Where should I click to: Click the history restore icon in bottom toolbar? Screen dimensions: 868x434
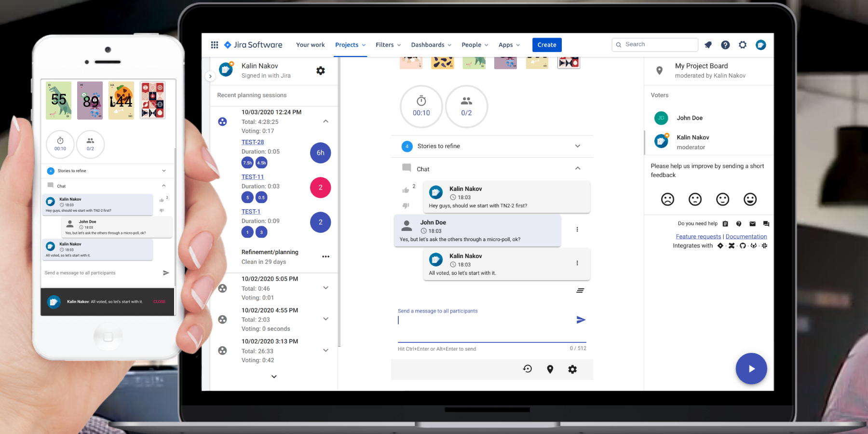click(528, 369)
